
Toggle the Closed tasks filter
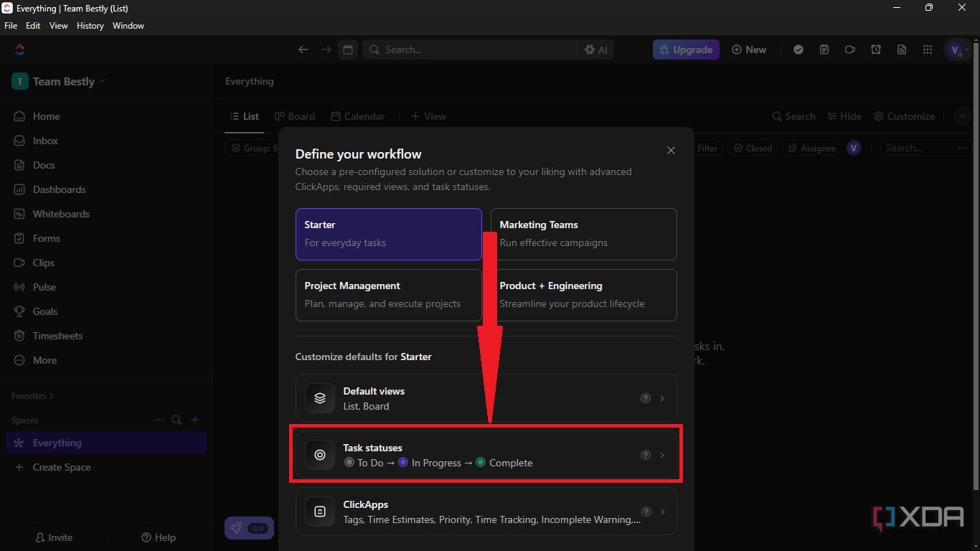(x=753, y=148)
